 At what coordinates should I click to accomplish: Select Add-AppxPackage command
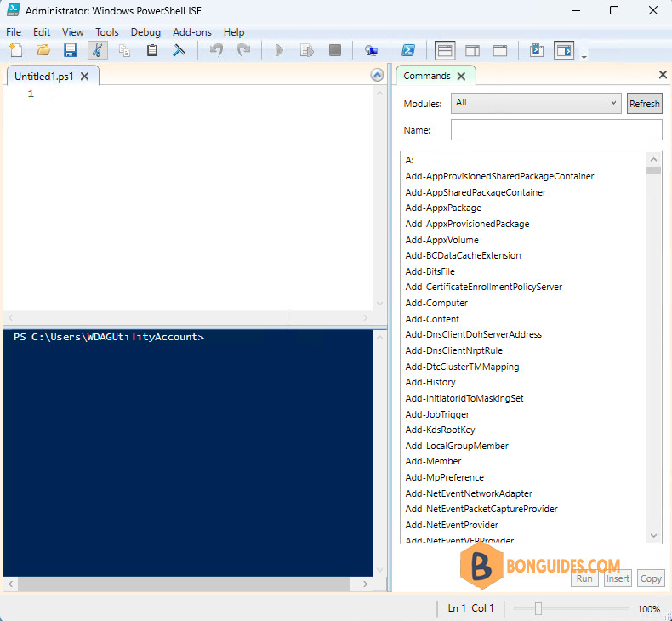(443, 208)
